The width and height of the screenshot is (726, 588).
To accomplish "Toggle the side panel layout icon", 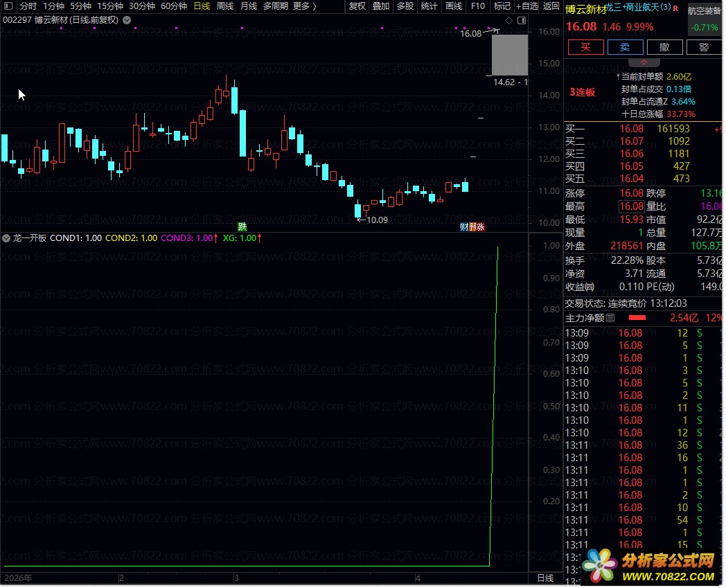I will (522, 21).
